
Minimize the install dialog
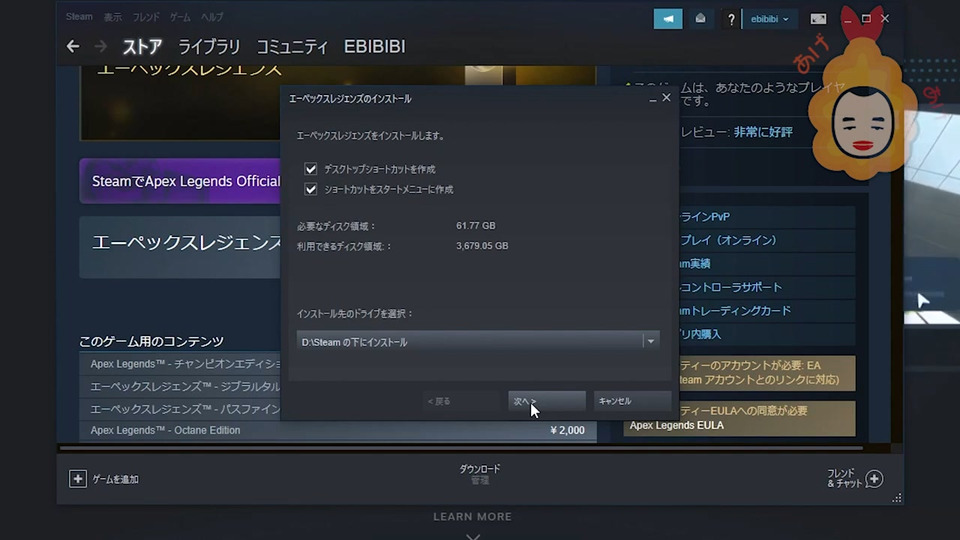(x=653, y=99)
